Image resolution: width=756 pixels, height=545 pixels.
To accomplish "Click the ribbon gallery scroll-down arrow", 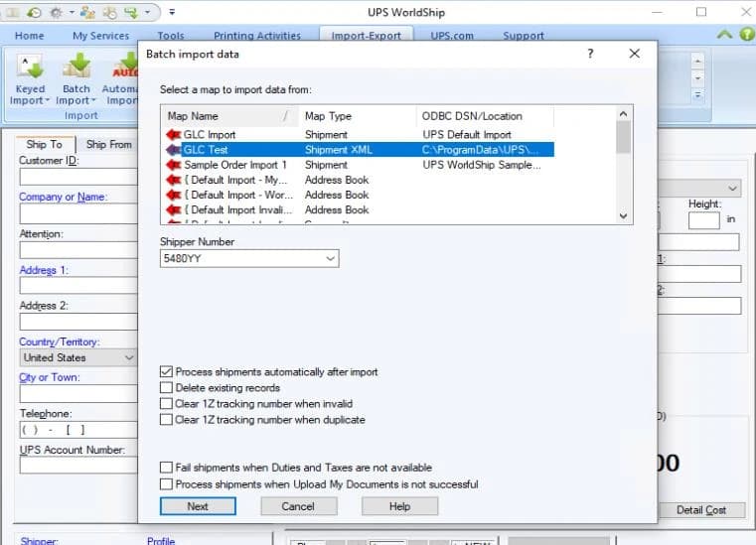I will click(x=697, y=78).
